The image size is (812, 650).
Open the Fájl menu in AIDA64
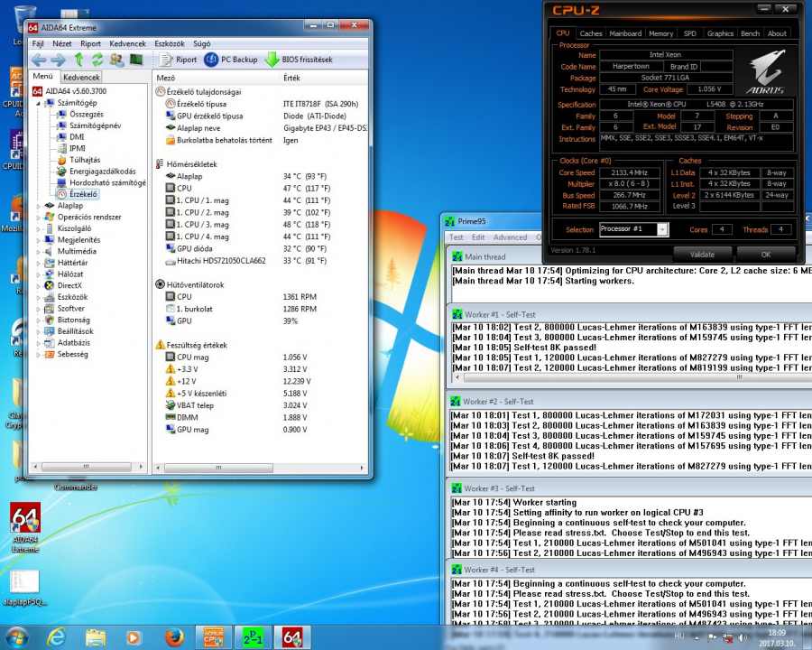[38, 43]
